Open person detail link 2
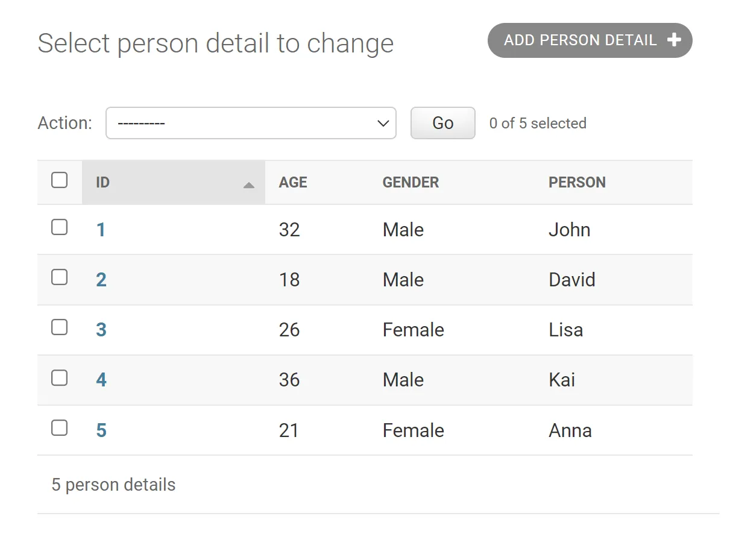This screenshot has height=560, width=733. pyautogui.click(x=101, y=280)
